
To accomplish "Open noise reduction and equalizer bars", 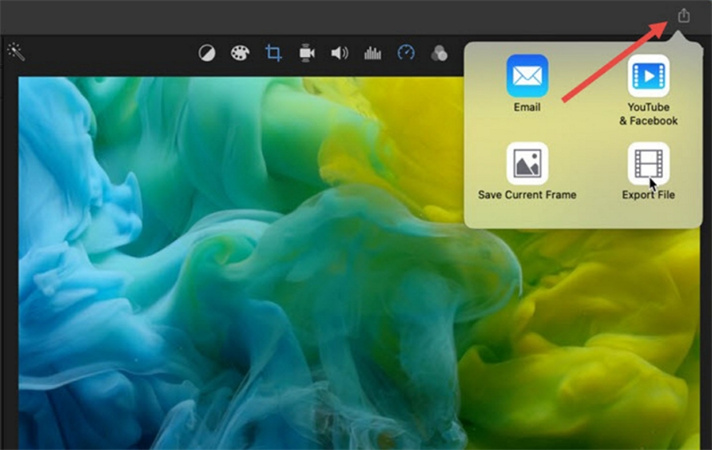I will [x=373, y=53].
